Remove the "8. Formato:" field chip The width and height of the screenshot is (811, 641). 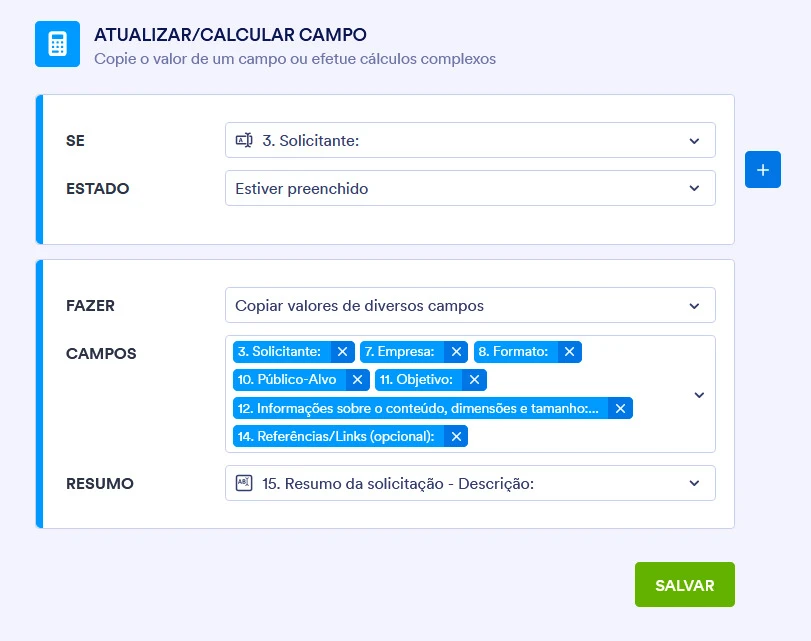coord(569,351)
